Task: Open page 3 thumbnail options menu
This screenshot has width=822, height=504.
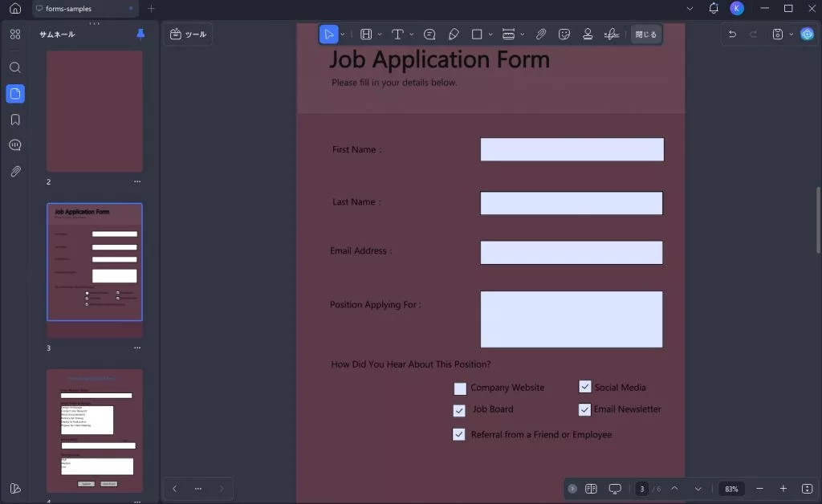Action: coord(137,348)
